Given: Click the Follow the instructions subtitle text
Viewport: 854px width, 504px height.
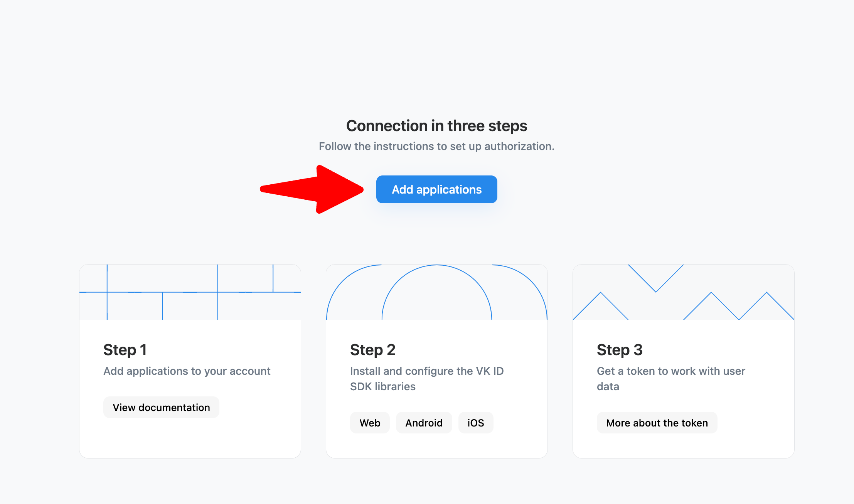Looking at the screenshot, I should (x=436, y=146).
